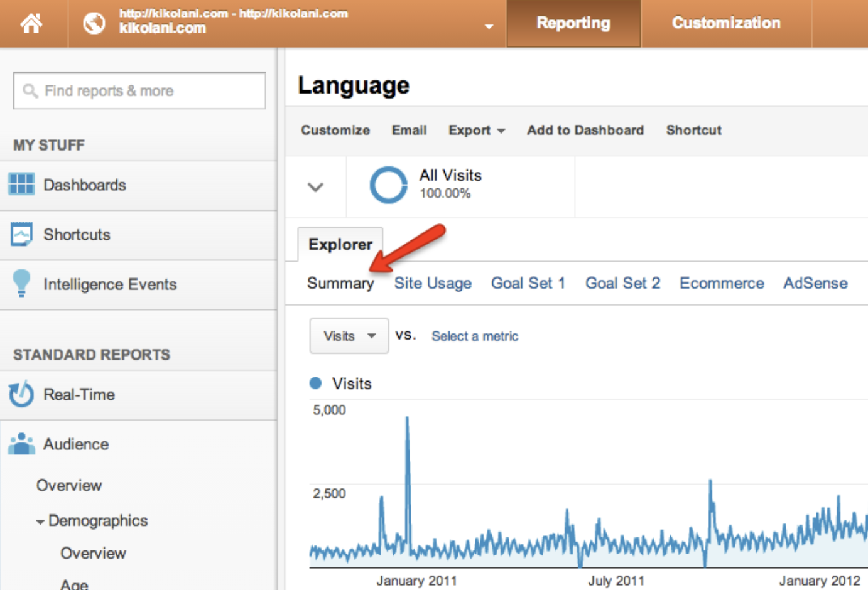
Task: Click the January 2011 axis label
Action: point(416,581)
